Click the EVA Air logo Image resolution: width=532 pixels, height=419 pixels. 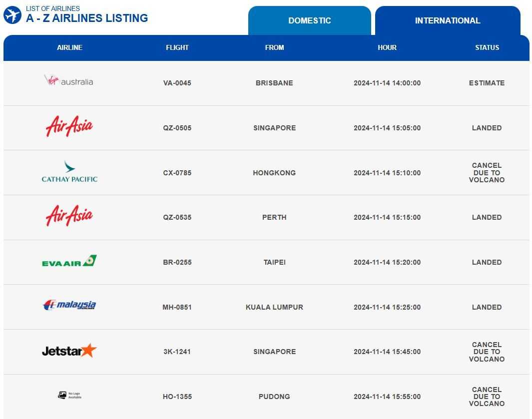[x=69, y=261]
